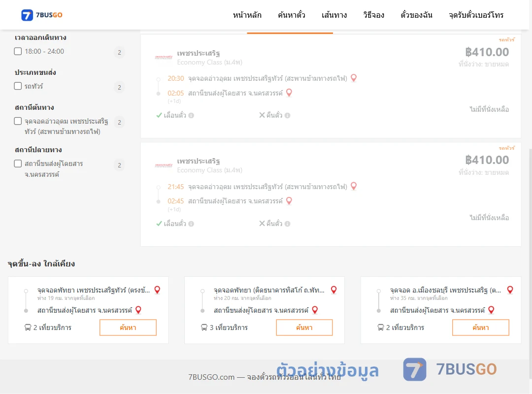Click map pin for จุดจอด อ.เมืองชลบุรี stop
The image size is (532, 394).
[x=510, y=290]
